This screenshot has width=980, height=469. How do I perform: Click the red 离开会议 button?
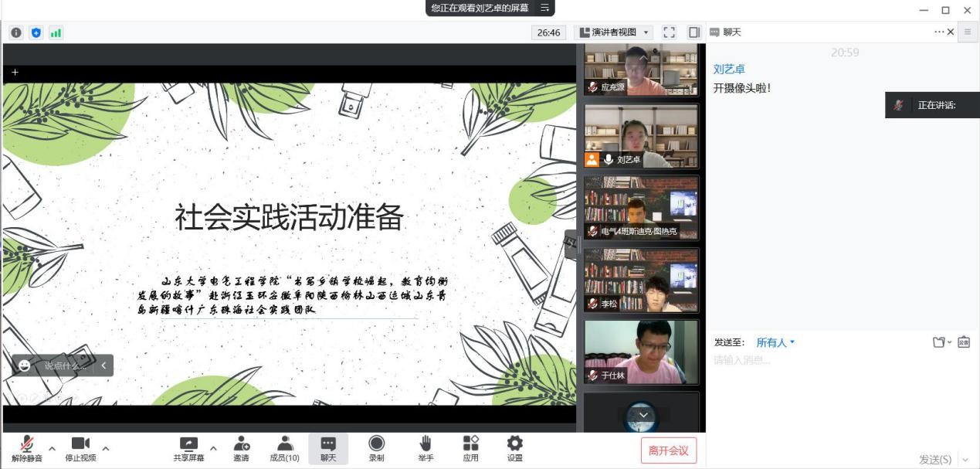click(x=668, y=450)
